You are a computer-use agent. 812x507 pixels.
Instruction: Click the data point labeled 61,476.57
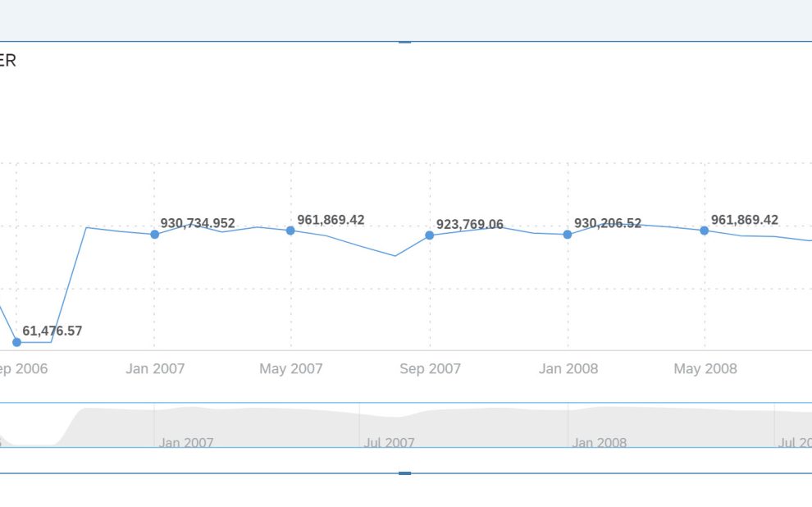coord(16,342)
